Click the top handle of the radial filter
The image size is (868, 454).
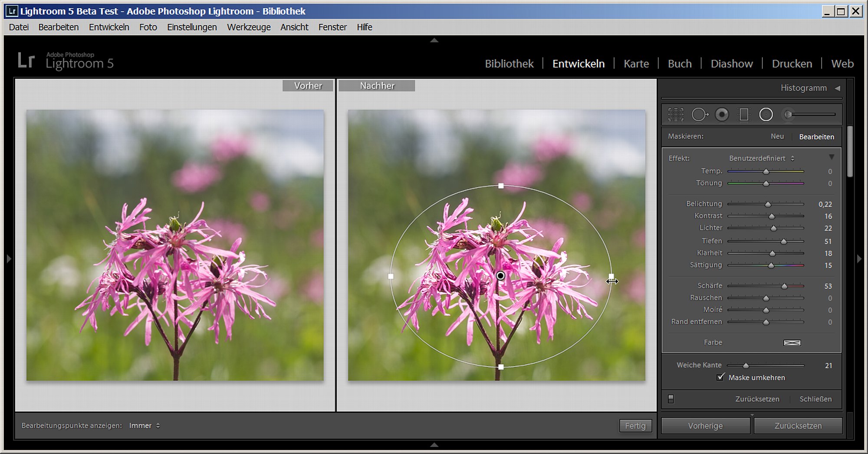501,186
